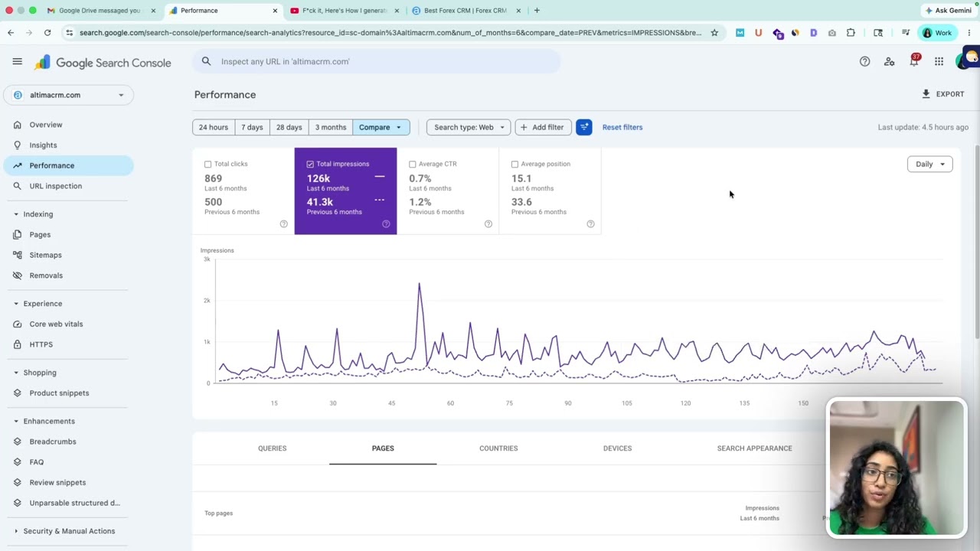Select the 28 days date range
The height and width of the screenshot is (551, 980).
tap(289, 127)
